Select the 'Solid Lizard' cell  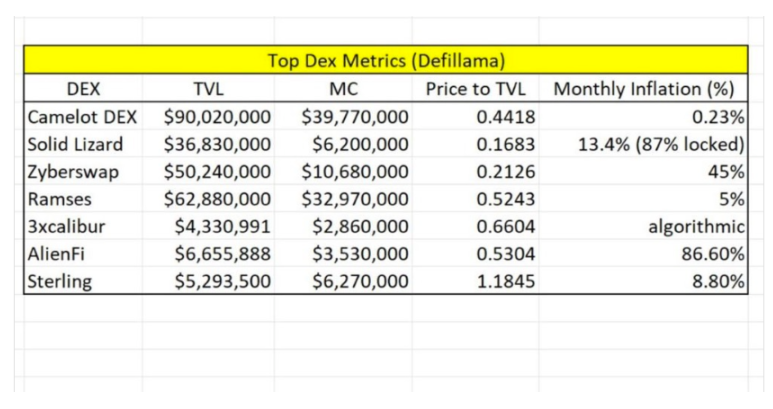tap(83, 144)
